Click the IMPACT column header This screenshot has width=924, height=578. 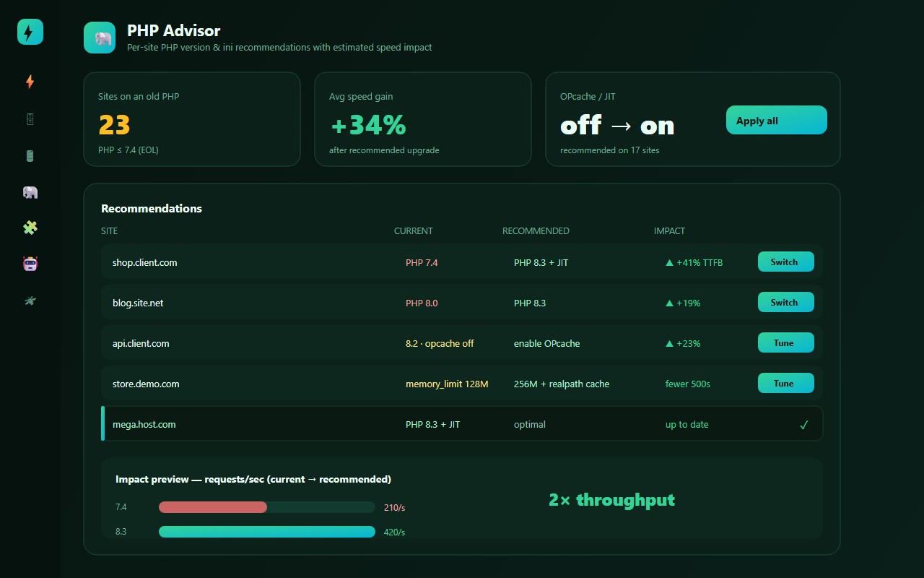[669, 231]
